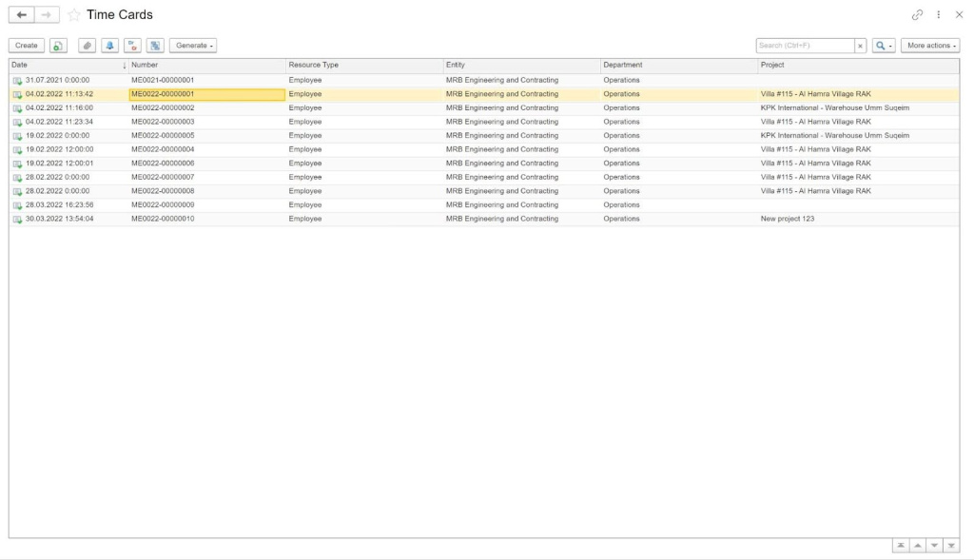Open attached files via paperclip icon

pyautogui.click(x=87, y=46)
